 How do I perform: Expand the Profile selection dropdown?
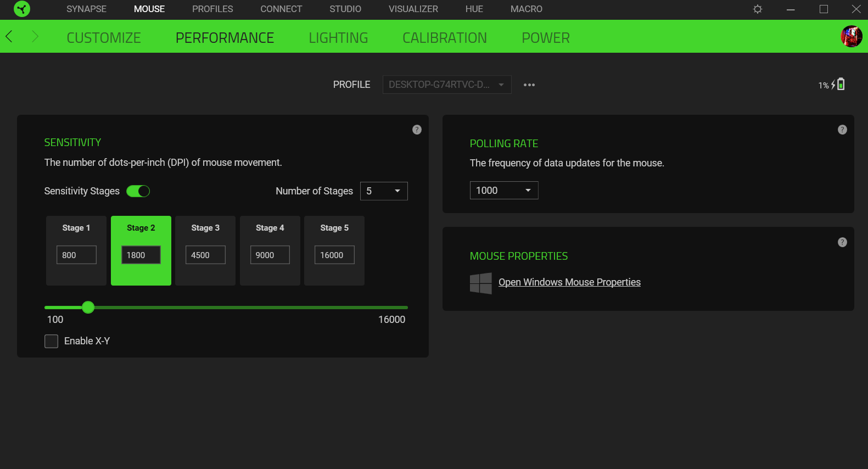[x=446, y=85]
